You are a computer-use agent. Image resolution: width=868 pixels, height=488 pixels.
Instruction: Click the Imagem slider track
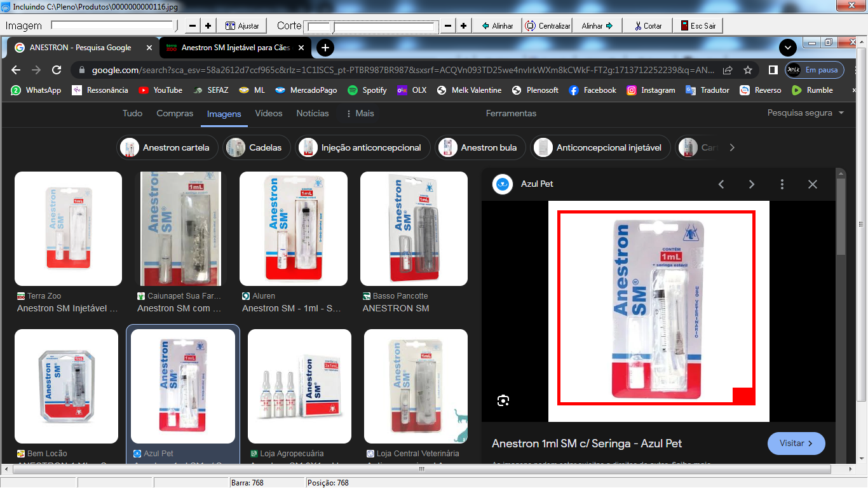[113, 26]
